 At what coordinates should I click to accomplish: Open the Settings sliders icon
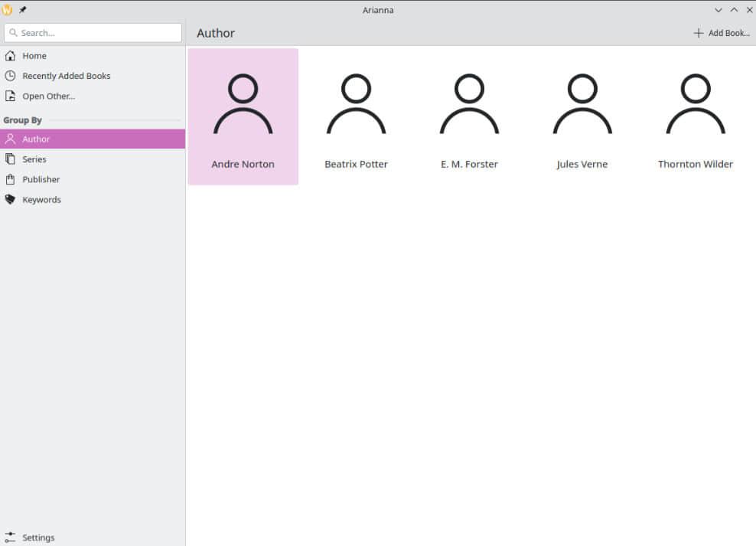(x=10, y=538)
